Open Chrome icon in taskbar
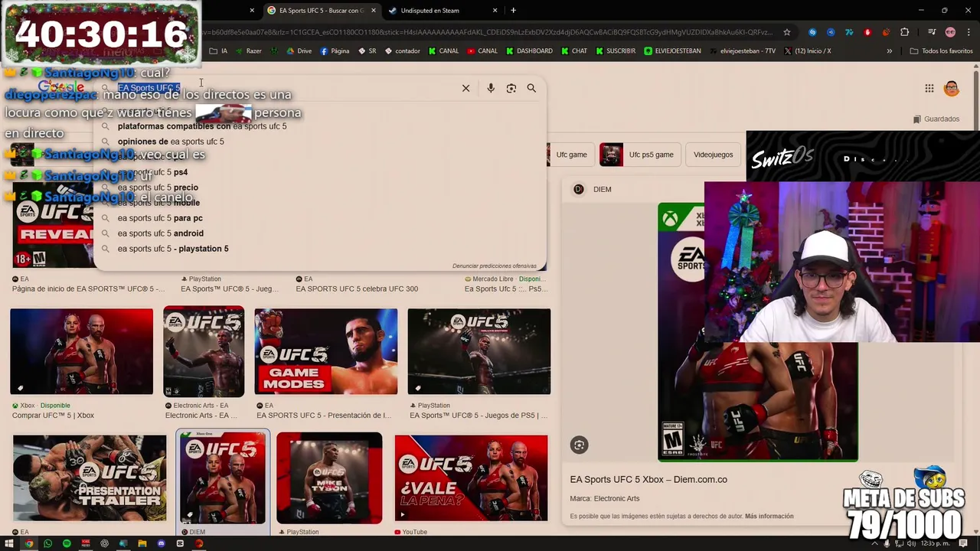This screenshot has width=980, height=551. 29,543
